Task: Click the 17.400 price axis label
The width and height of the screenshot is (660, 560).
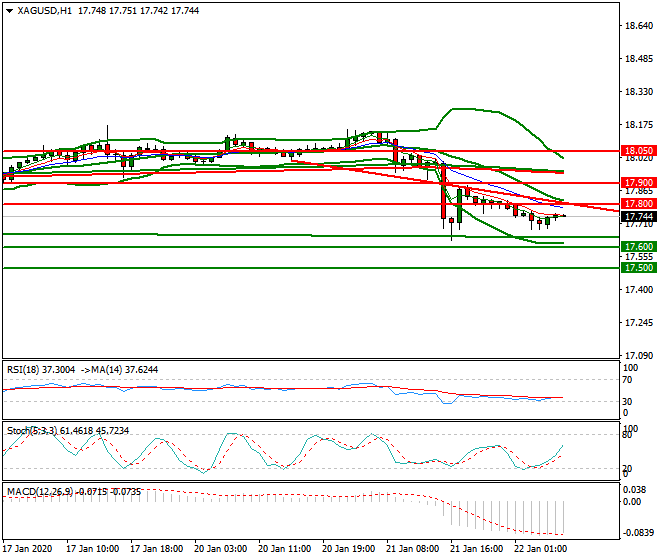Action: click(639, 290)
